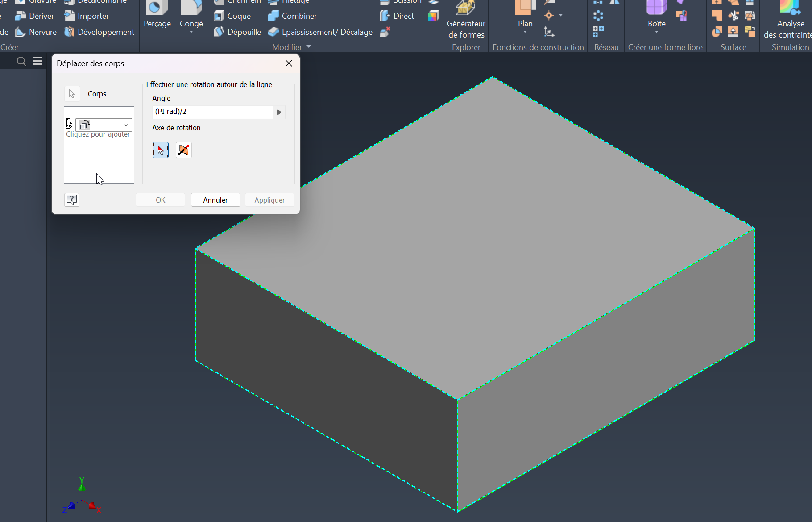Cancel the dialog with Annuler
The height and width of the screenshot is (522, 812).
coord(215,200)
